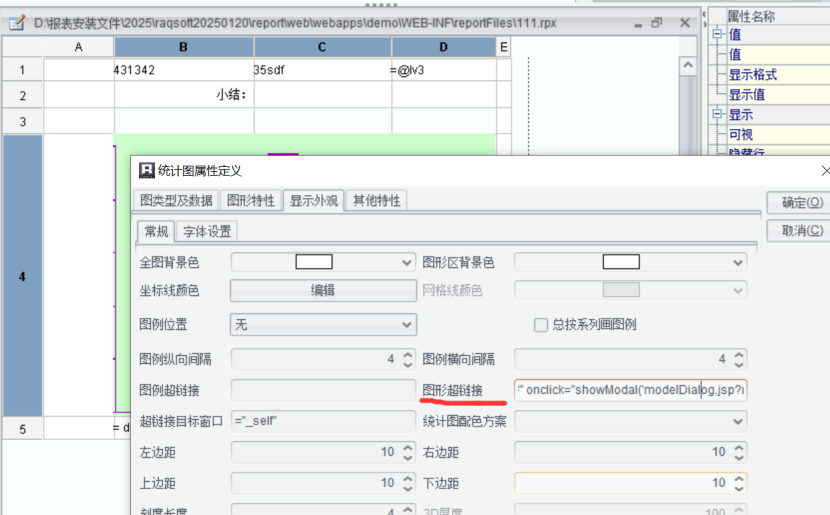The height and width of the screenshot is (515, 830).
Task: Click the spreadsheet scrollbar up arrow
Action: tap(688, 65)
